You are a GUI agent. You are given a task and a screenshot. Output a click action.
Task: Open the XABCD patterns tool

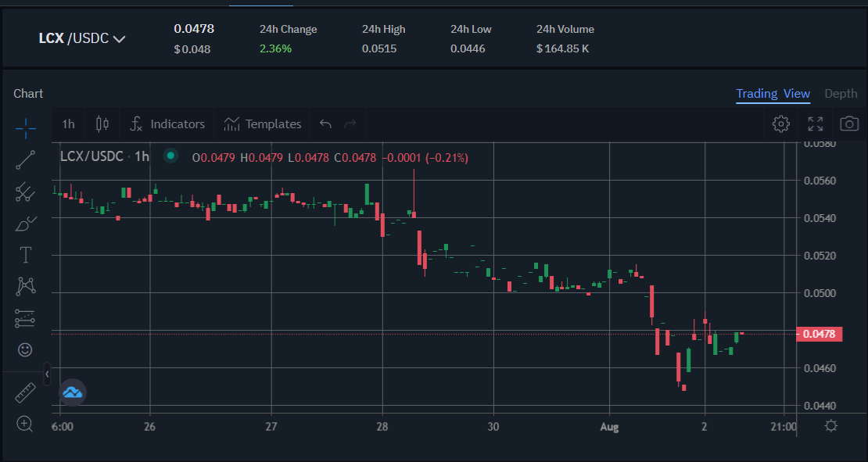pyautogui.click(x=25, y=286)
